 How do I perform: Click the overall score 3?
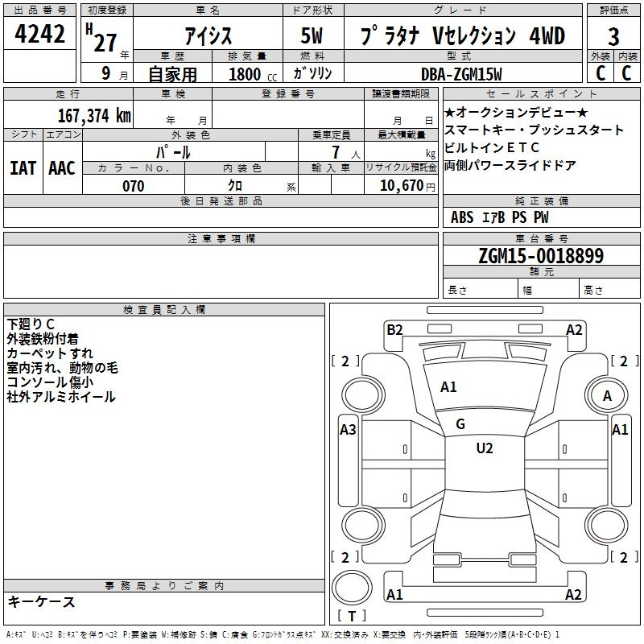coord(613,37)
